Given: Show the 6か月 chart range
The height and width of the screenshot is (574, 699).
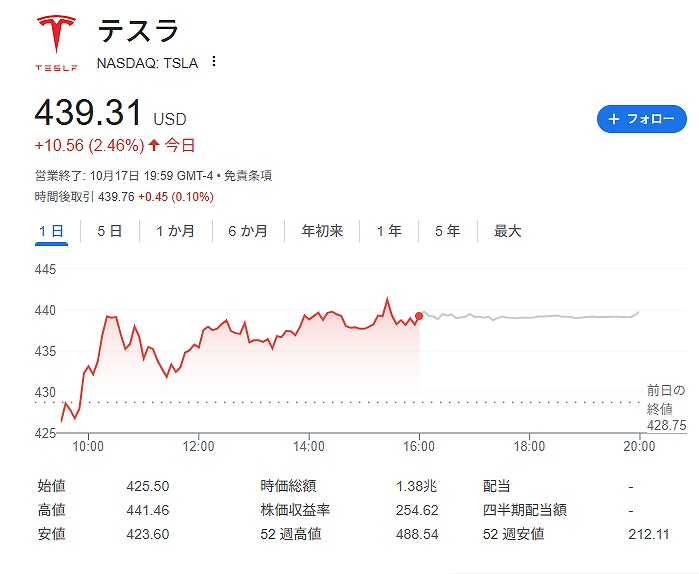Looking at the screenshot, I should pyautogui.click(x=247, y=231).
